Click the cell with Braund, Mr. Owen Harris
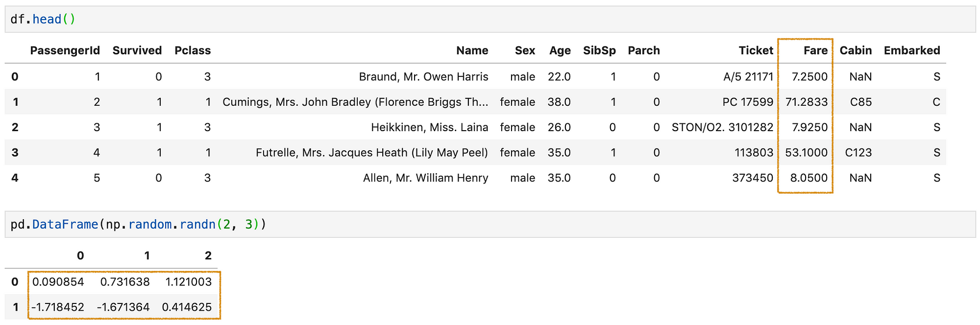Screen dimensions: 980x325 point(423,77)
